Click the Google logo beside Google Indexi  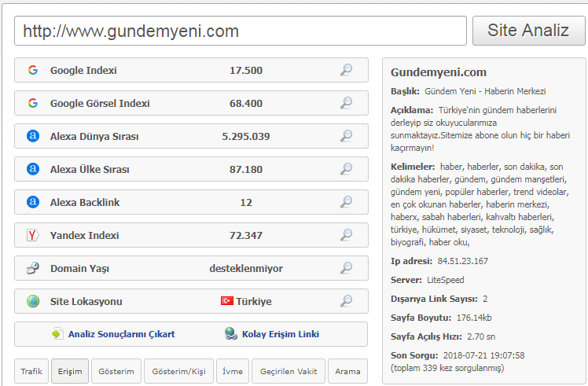pos(33,70)
